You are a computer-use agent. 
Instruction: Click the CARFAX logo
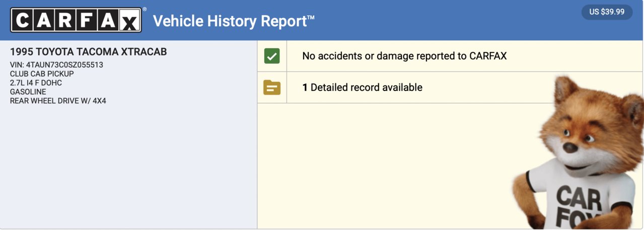pos(76,20)
